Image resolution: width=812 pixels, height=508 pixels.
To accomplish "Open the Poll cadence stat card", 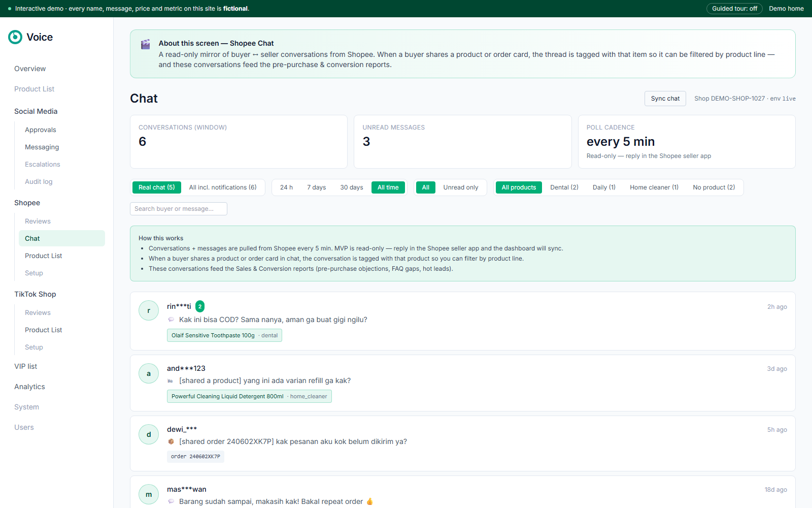I will (687, 142).
